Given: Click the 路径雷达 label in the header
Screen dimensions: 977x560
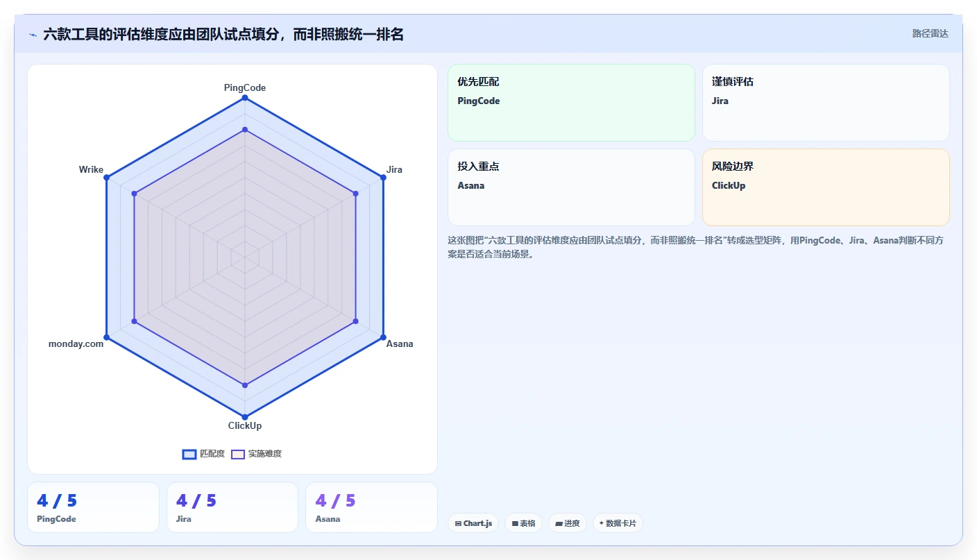Looking at the screenshot, I should point(930,33).
